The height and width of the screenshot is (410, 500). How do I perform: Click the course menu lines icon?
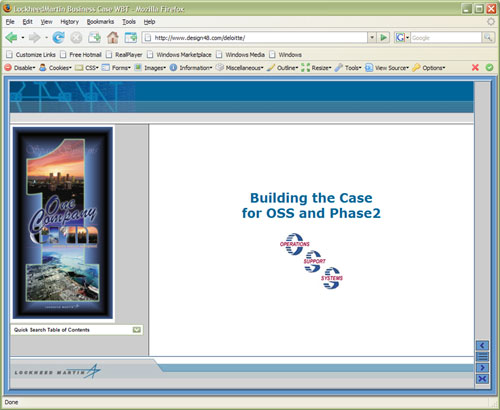coord(482,357)
